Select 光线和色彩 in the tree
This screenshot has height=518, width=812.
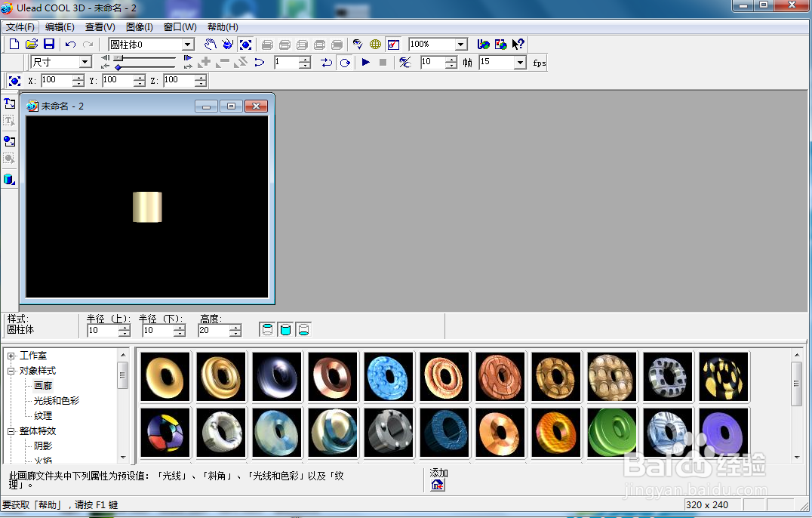tap(57, 401)
